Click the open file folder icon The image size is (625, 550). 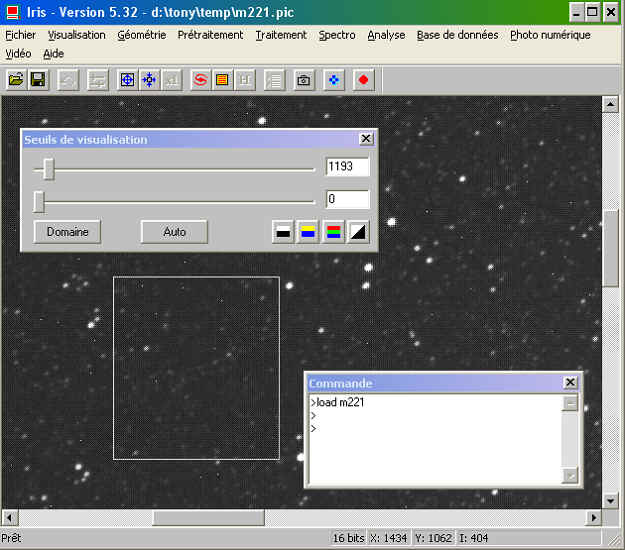point(16,80)
